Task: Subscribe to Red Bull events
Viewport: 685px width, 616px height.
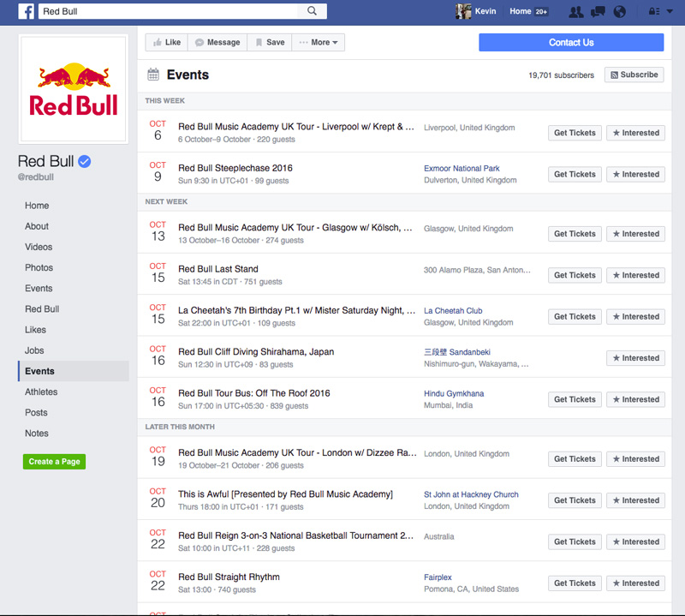Action: (x=634, y=75)
